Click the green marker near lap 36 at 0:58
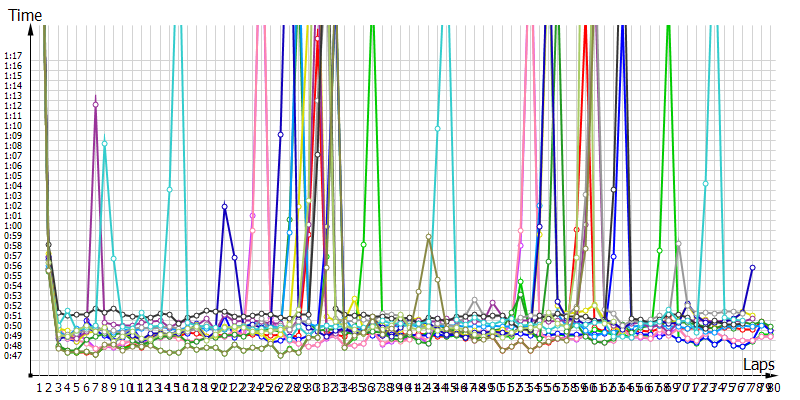 [363, 244]
